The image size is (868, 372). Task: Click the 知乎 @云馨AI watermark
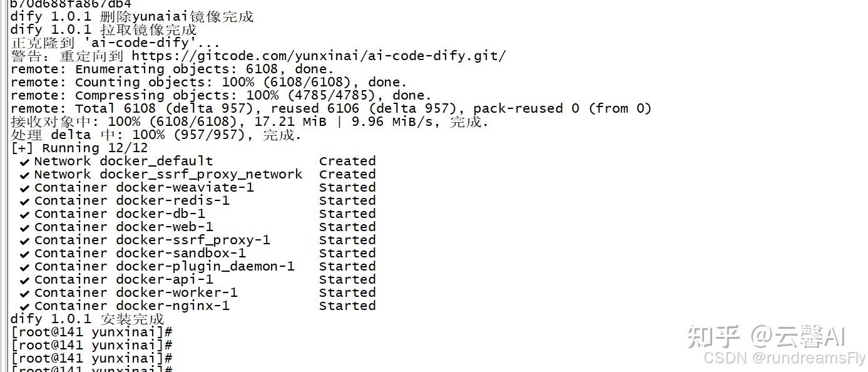(766, 337)
